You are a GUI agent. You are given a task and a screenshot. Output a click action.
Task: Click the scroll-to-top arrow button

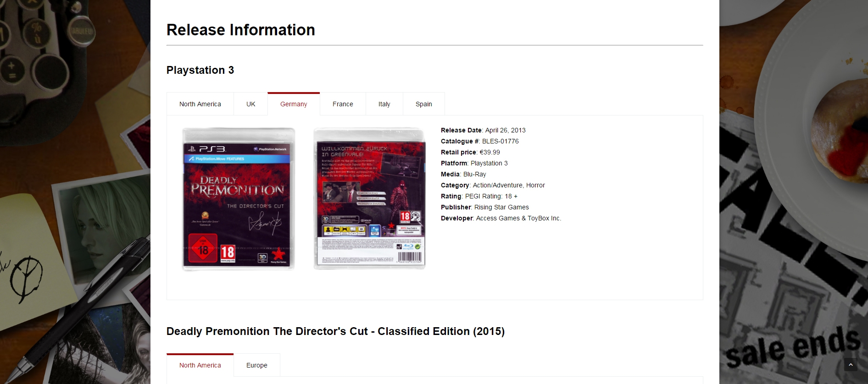click(850, 364)
